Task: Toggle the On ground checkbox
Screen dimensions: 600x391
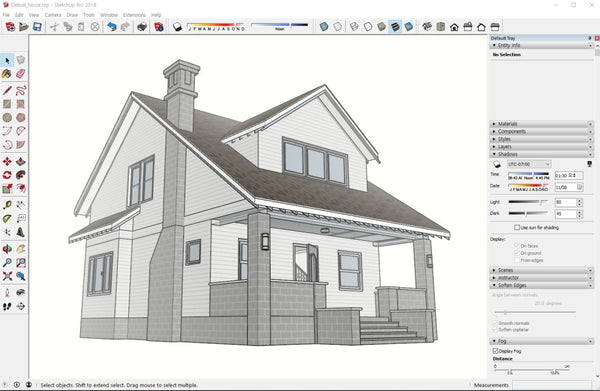Action: 517,253
